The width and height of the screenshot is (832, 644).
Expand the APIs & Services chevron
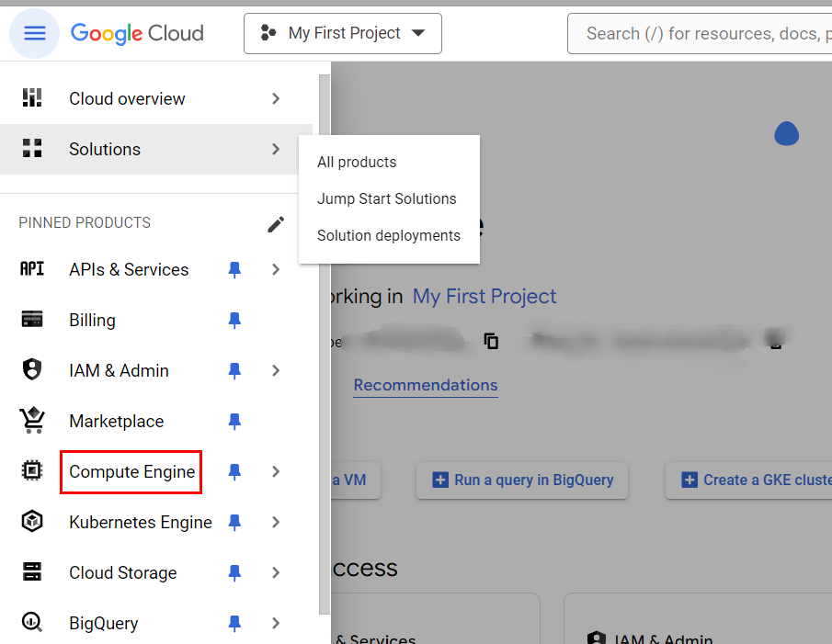coord(276,269)
